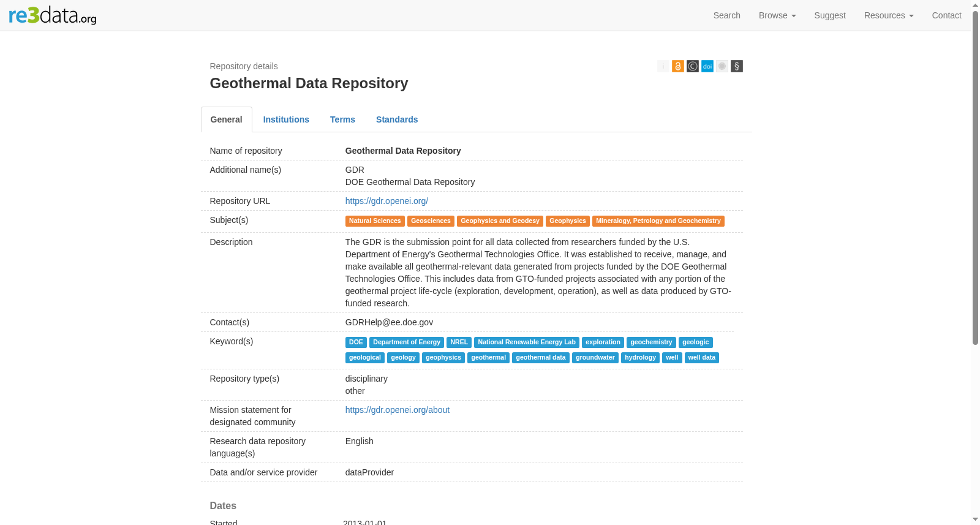The width and height of the screenshot is (980, 525).
Task: Click the "Dates" section heading
Action: point(223,505)
